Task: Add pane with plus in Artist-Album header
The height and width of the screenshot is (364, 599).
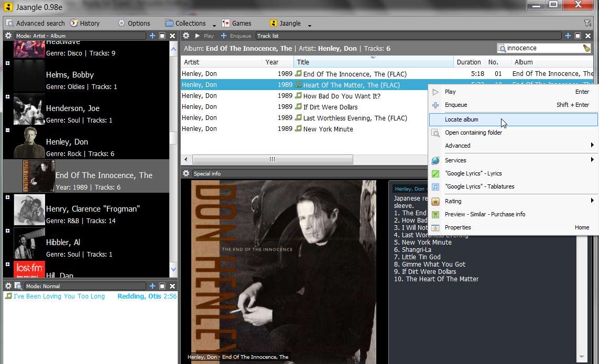Action: coord(152,36)
